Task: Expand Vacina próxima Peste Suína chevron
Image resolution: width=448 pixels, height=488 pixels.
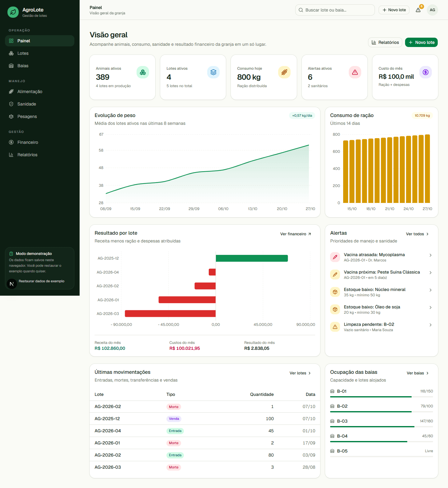Action: 431,273
